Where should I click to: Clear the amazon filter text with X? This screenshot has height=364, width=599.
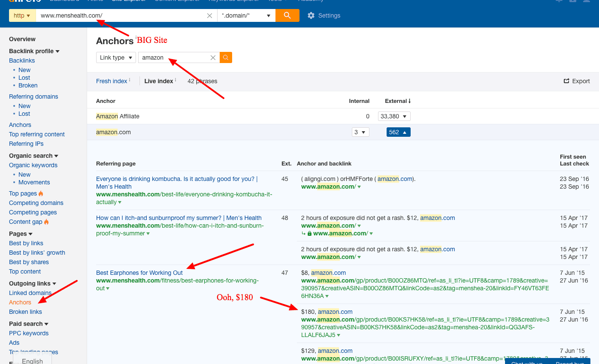click(x=213, y=57)
